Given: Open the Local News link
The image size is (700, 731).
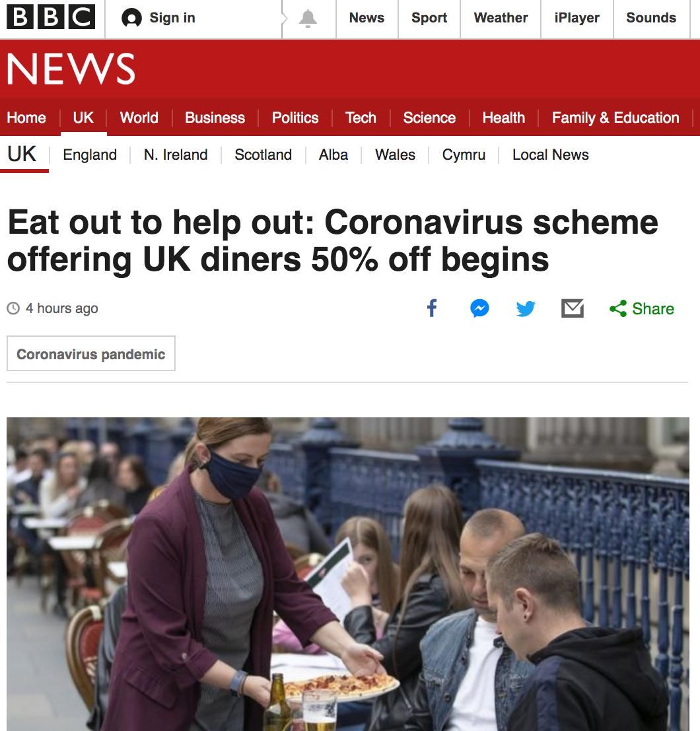Looking at the screenshot, I should point(550,155).
